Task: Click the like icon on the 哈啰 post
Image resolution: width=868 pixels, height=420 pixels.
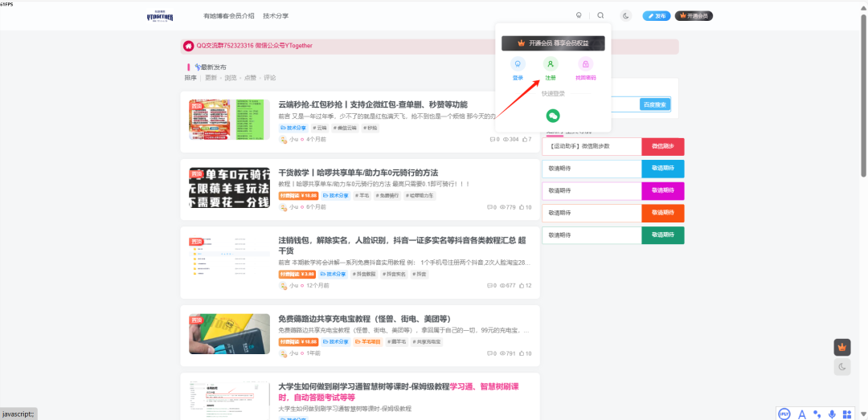Action: point(521,207)
